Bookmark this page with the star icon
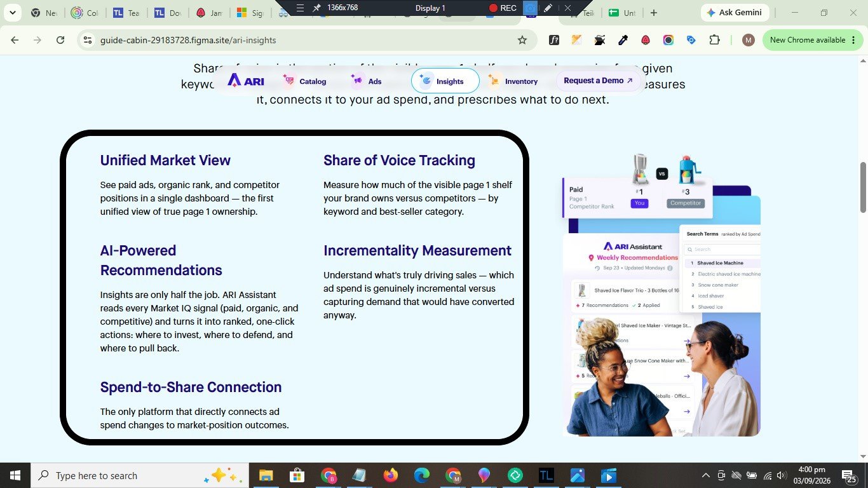The width and height of the screenshot is (868, 488). (x=522, y=40)
